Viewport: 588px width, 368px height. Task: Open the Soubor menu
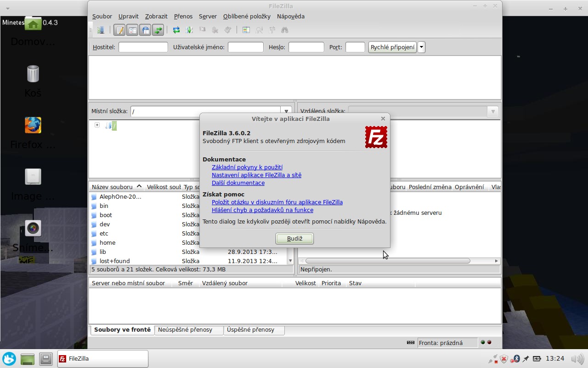point(102,16)
